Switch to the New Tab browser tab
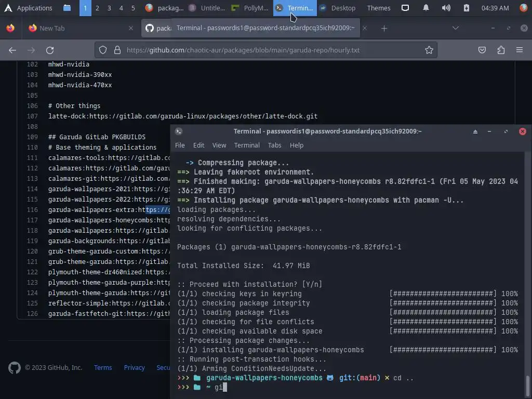Screen dimensions: 532x399 click(82, 28)
